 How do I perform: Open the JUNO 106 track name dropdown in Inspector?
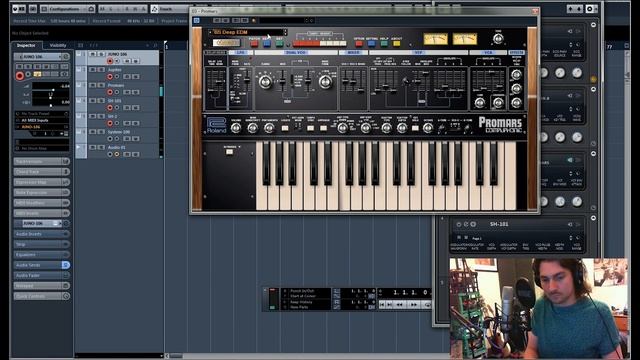click(x=38, y=57)
